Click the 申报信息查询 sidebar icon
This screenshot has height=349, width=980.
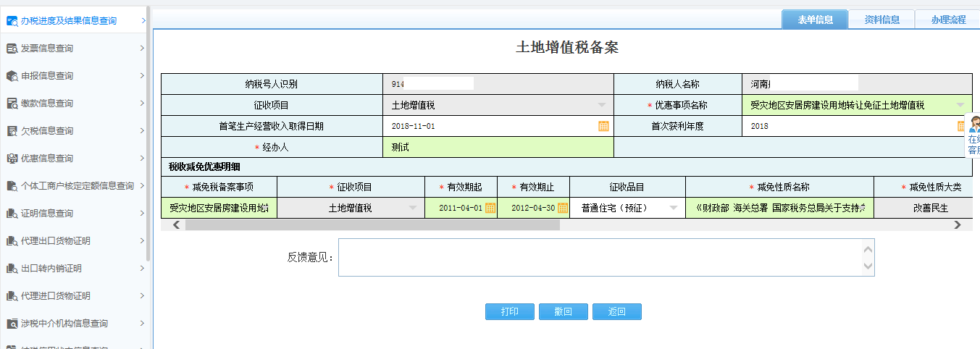[x=12, y=76]
